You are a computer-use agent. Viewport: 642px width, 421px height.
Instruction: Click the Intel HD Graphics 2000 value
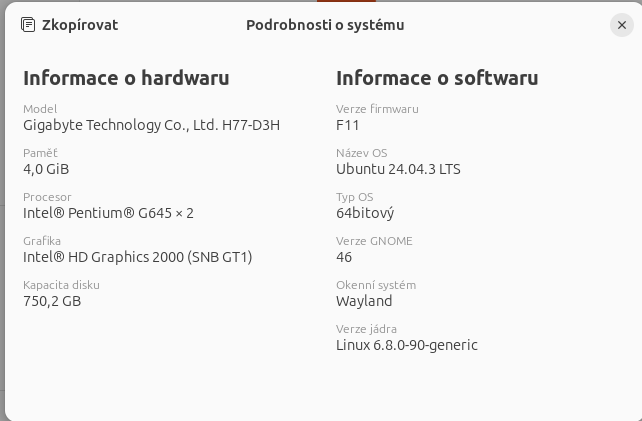pyautogui.click(x=138, y=257)
